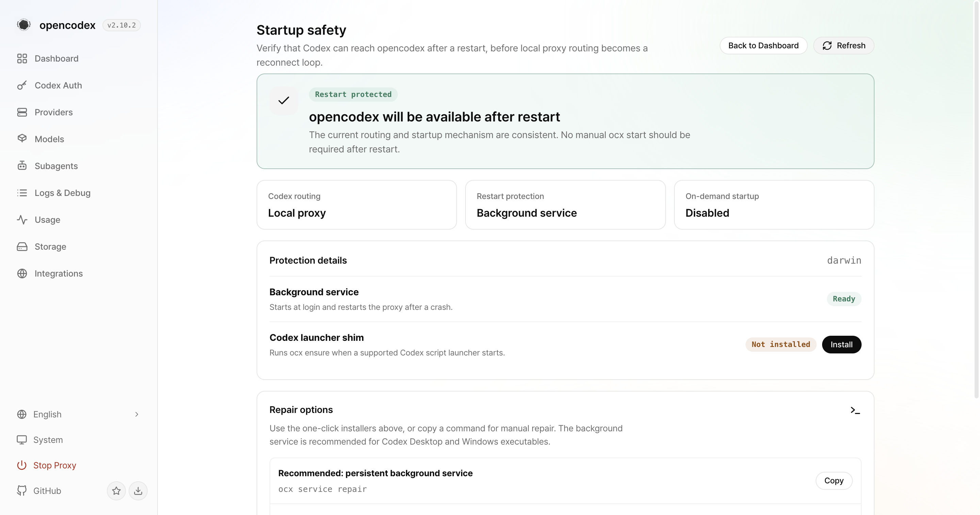Click the Protection details heading
The image size is (980, 515).
pyautogui.click(x=308, y=261)
